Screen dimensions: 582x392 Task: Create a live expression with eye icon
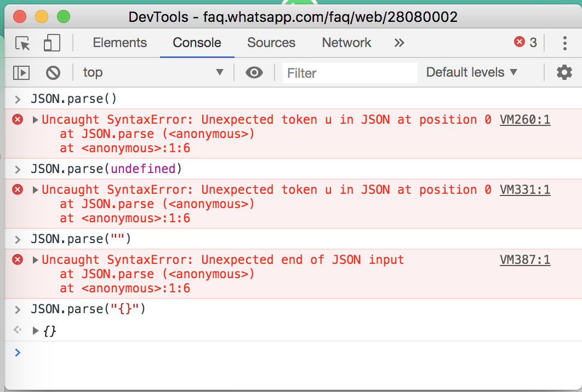pyautogui.click(x=254, y=72)
